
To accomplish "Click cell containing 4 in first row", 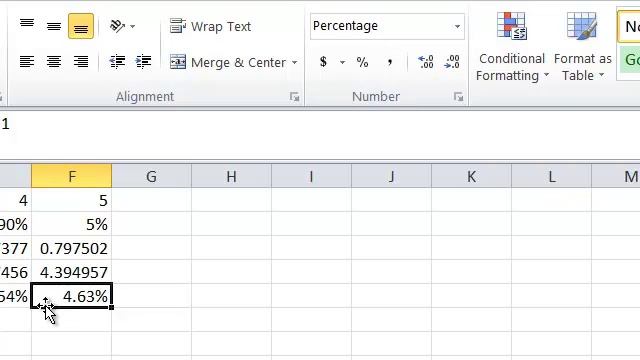I will point(16,200).
